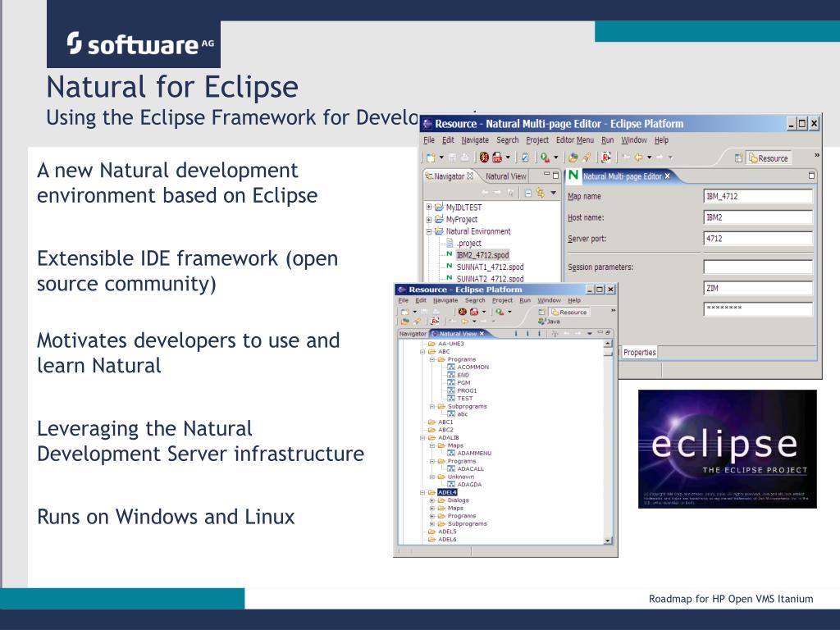
Task: Click the empty Session parameters field
Action: [x=758, y=267]
